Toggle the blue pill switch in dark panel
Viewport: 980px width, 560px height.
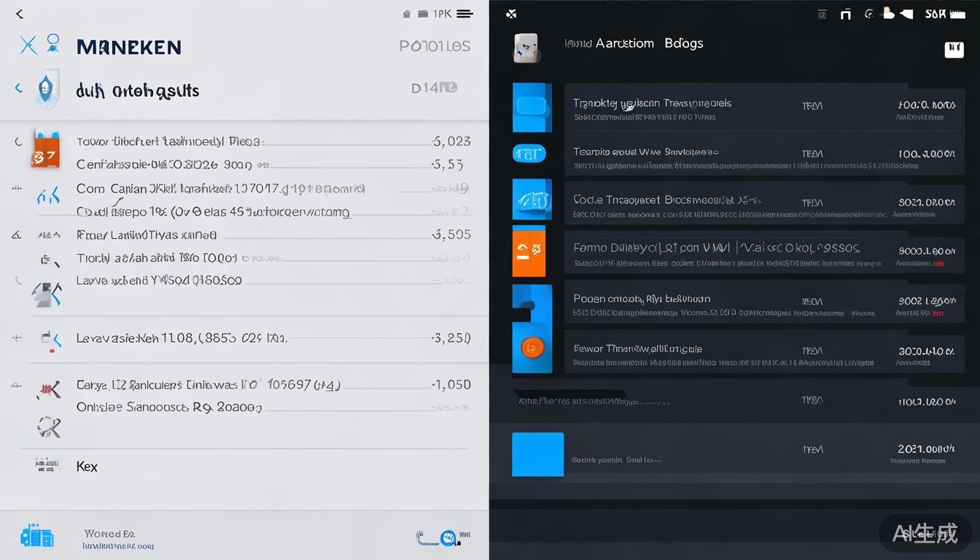529,153
